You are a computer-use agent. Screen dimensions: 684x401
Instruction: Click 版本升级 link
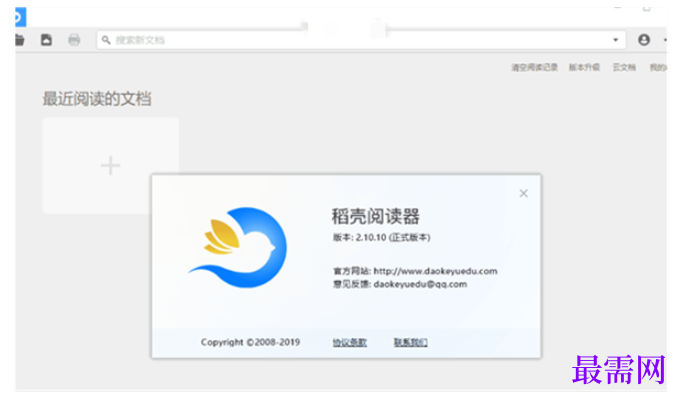[x=584, y=67]
